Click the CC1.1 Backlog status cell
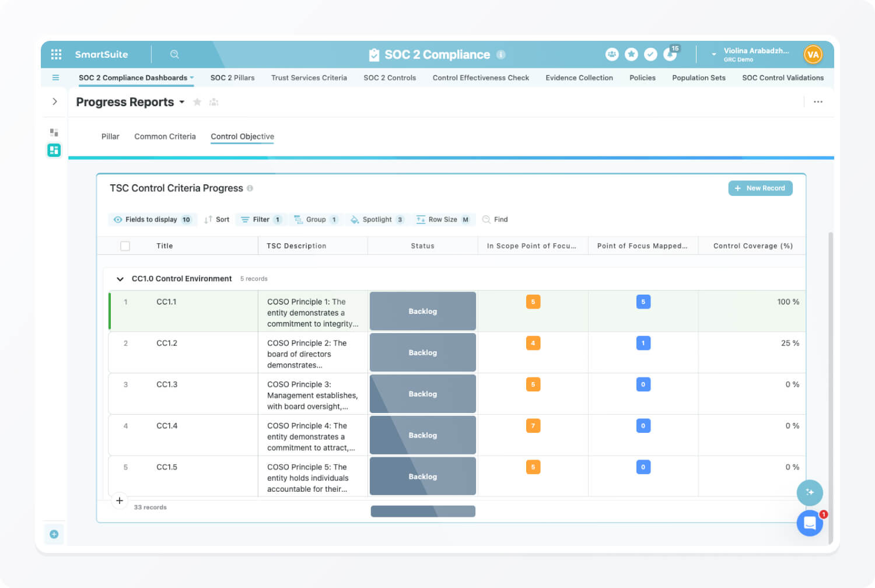The height and width of the screenshot is (588, 875). click(423, 311)
